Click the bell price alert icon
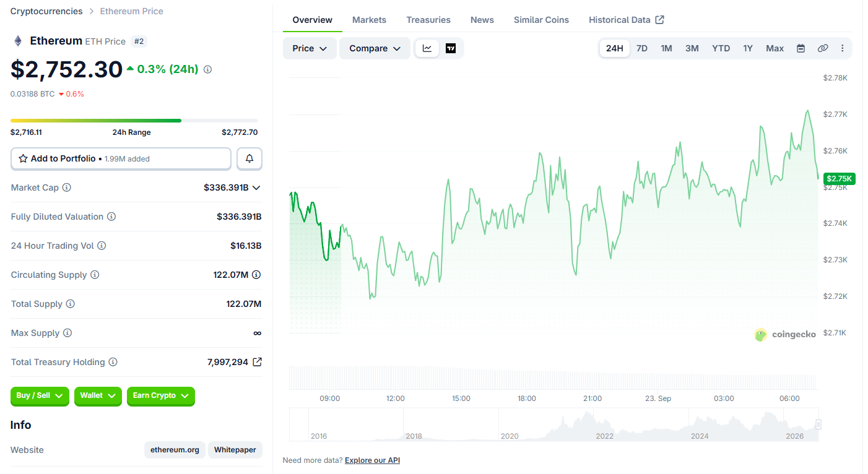 click(x=250, y=158)
